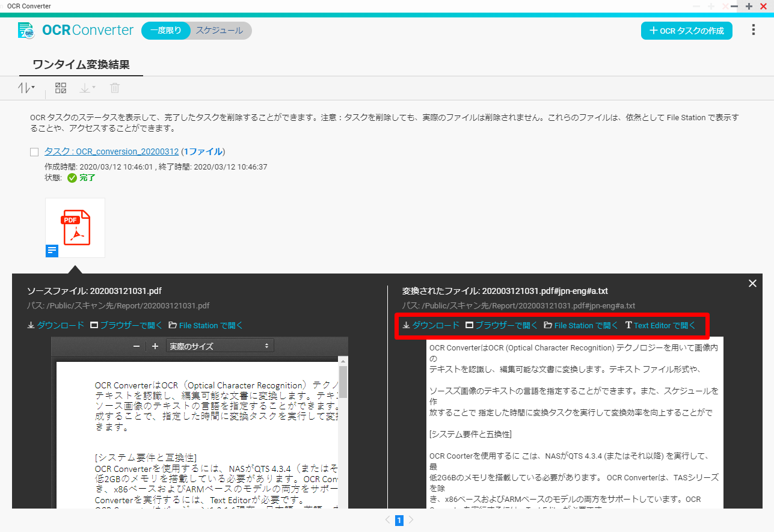Image resolution: width=774 pixels, height=532 pixels.
Task: Open converted file in Text Editor
Action: (x=660, y=325)
